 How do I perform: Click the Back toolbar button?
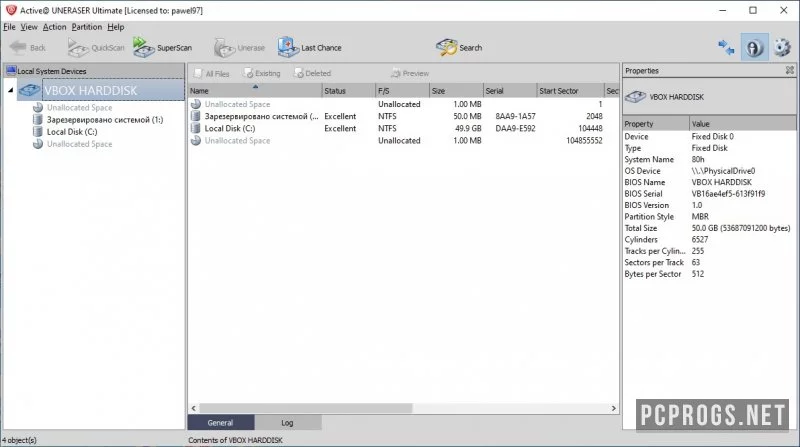[28, 47]
